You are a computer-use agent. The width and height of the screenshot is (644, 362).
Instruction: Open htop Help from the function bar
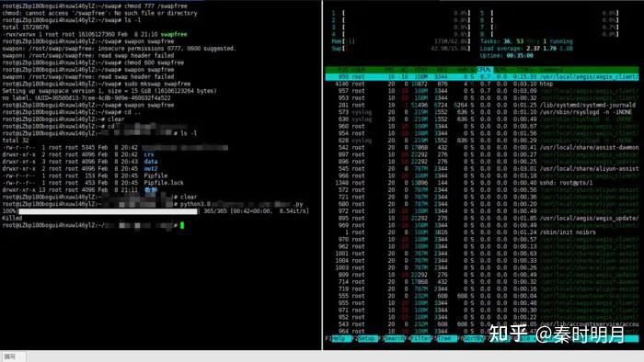(341, 339)
